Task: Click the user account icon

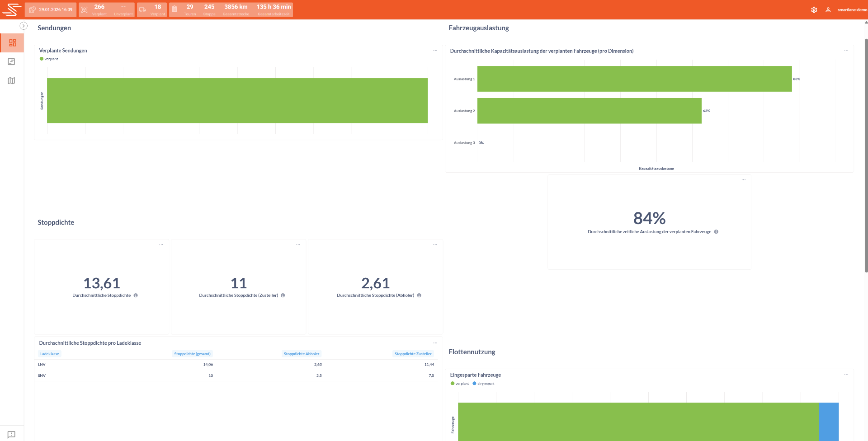Action: click(828, 9)
